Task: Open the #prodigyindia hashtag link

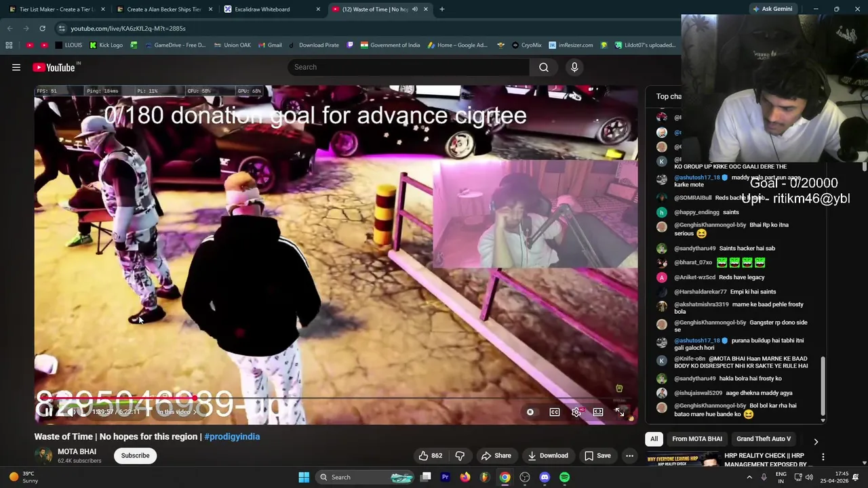Action: coord(232,436)
